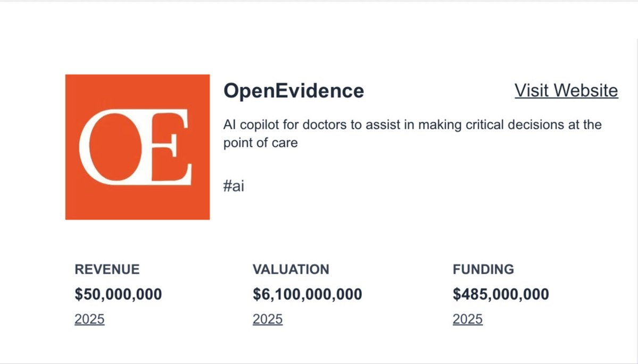Open the 2025 link under Valuation
Screen dimensions: 638x364
(268, 319)
